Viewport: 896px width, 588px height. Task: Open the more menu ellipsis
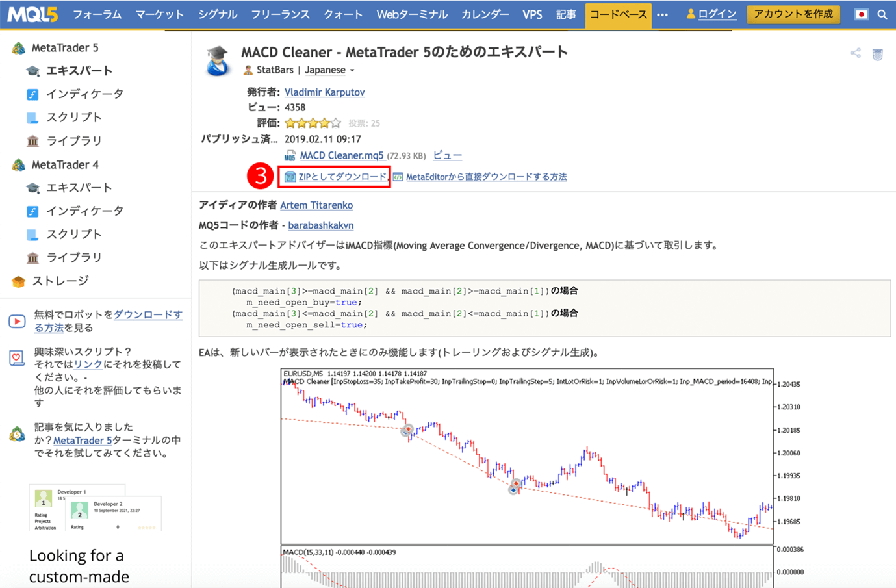coord(662,14)
